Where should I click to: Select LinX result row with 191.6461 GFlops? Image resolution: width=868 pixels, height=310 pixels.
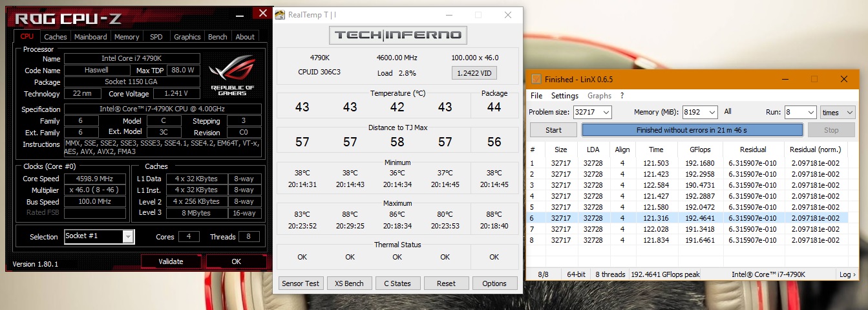tap(688, 240)
